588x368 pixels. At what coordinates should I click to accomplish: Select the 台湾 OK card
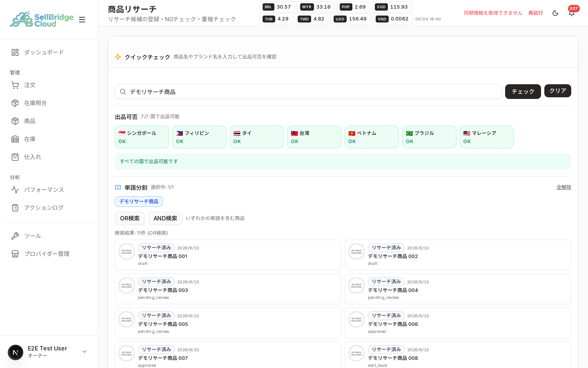coord(314,137)
